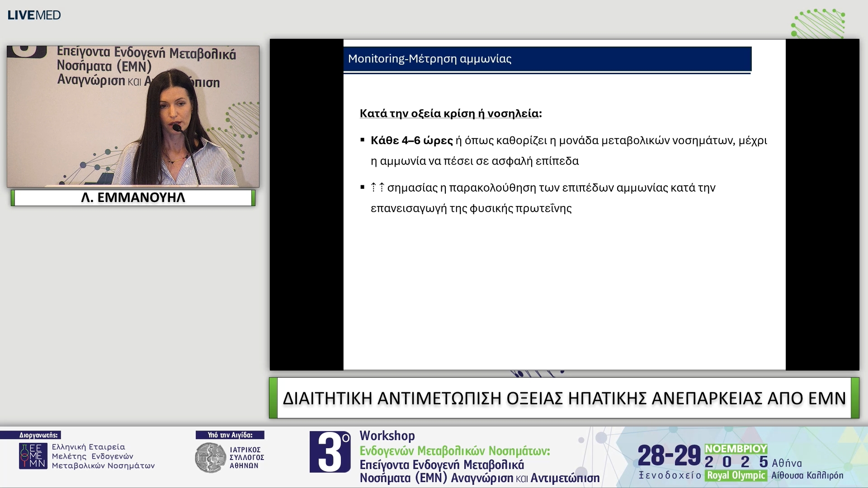This screenshot has height=488, width=868.
Task: Click the double up-arrow bullet symbol
Action: pos(377,187)
